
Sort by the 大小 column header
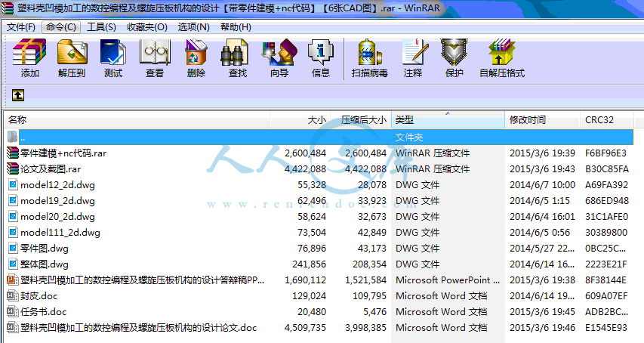[x=300, y=120]
